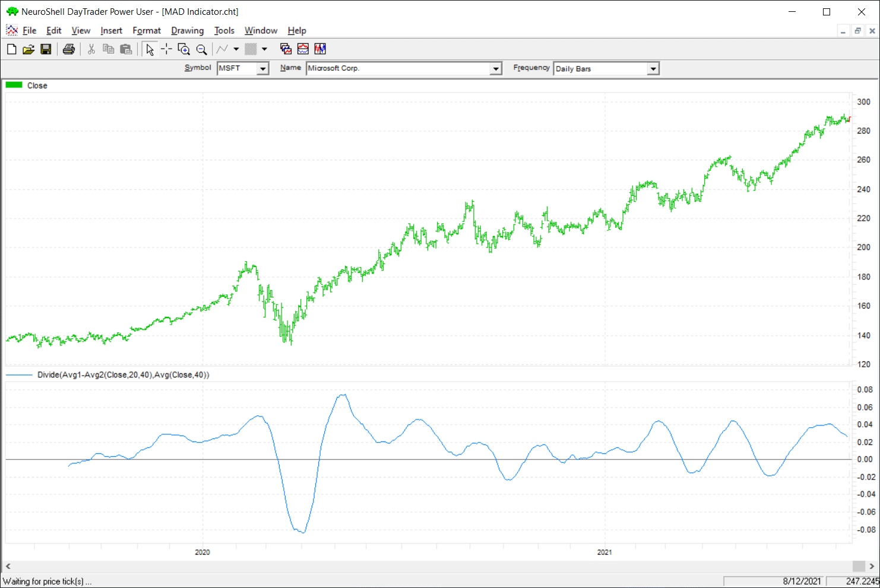
Task: Click the 0.08 indicator axis label
Action: tap(865, 390)
